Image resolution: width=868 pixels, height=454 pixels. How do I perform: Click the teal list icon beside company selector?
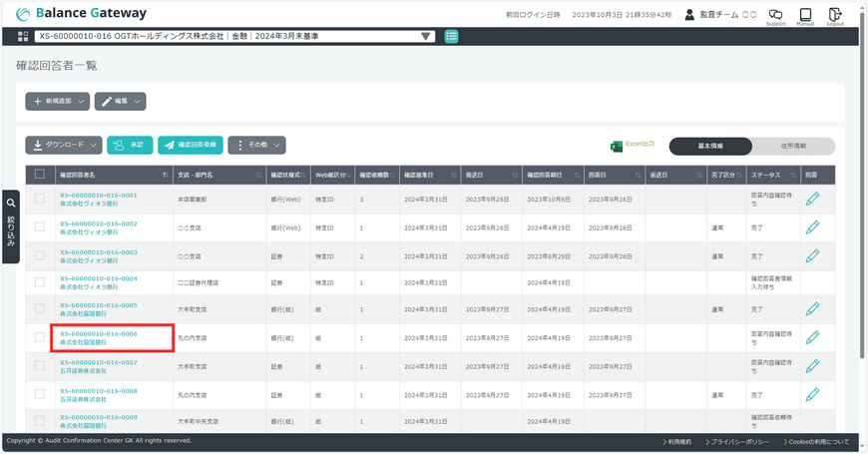click(x=452, y=37)
